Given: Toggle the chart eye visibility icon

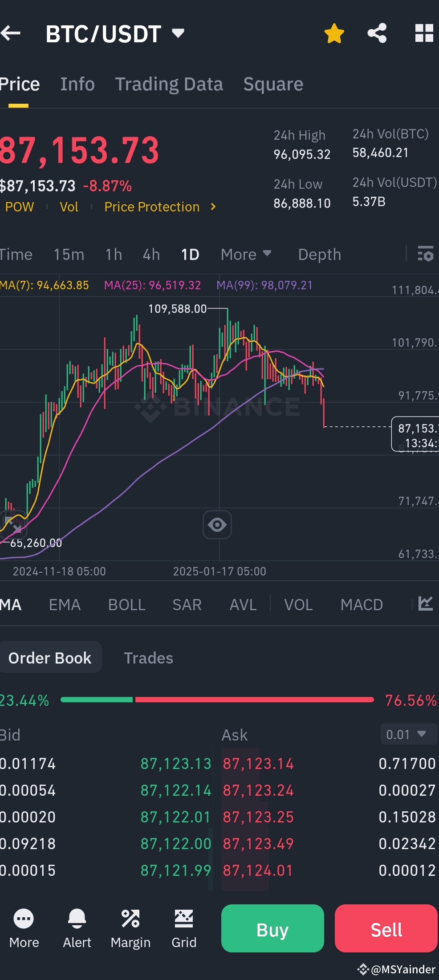Looking at the screenshot, I should tap(217, 525).
